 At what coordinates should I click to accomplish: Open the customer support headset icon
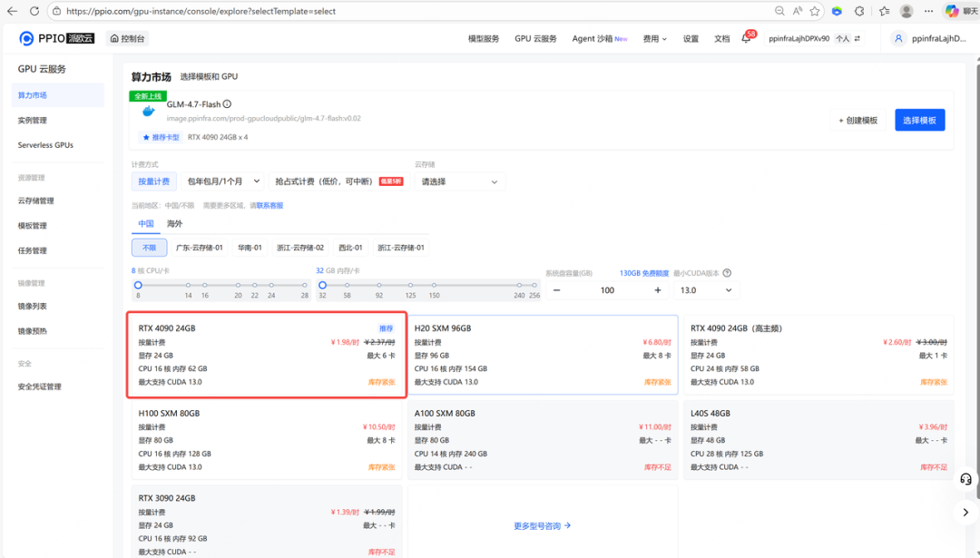[965, 479]
